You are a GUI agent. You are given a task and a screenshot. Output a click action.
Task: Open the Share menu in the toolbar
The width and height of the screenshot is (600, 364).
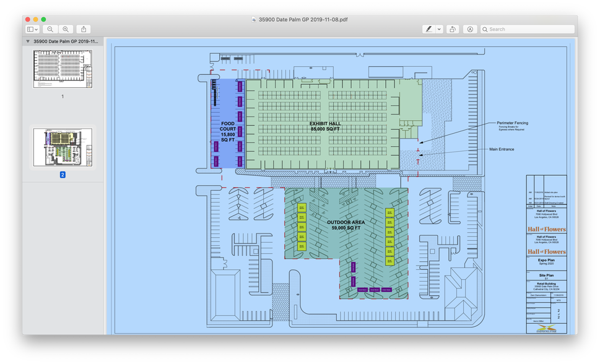coord(84,29)
